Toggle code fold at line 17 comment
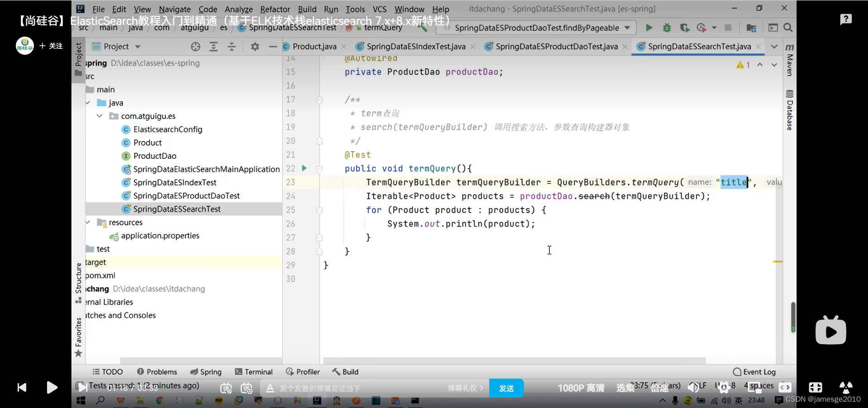The width and height of the screenshot is (868, 408). (x=320, y=100)
